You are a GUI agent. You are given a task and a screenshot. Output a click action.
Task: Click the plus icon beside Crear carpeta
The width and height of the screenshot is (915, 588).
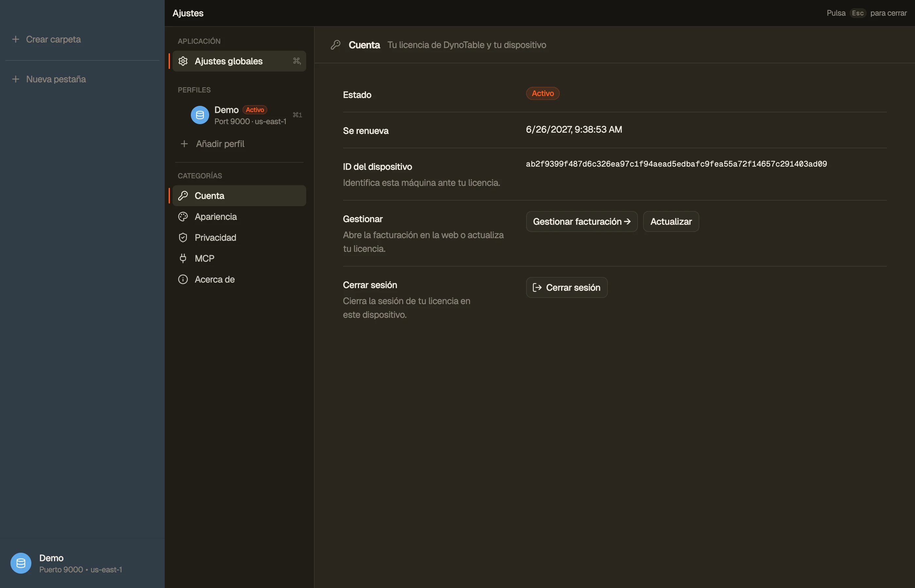tap(16, 39)
